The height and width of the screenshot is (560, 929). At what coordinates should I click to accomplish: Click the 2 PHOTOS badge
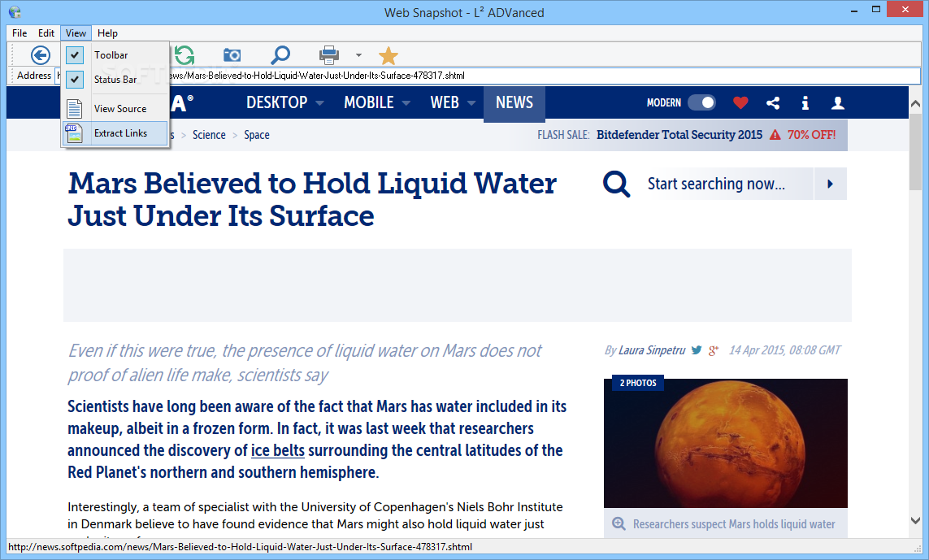pos(638,384)
